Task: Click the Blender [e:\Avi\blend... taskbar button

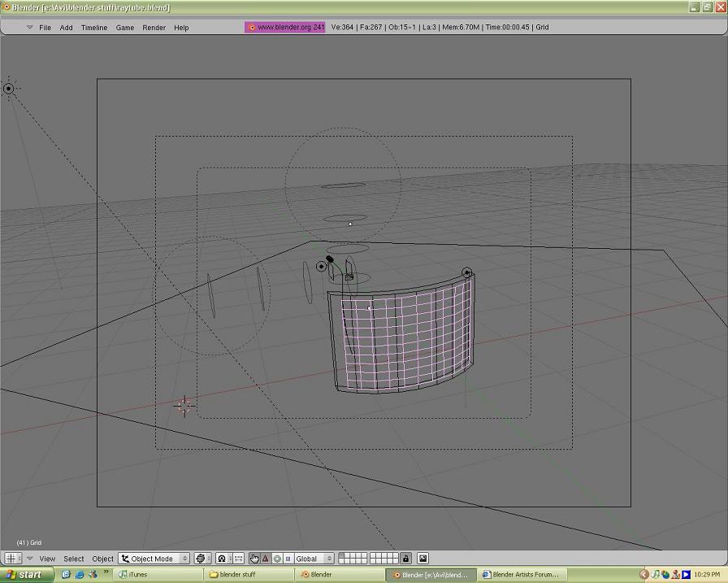Action: click(x=431, y=575)
